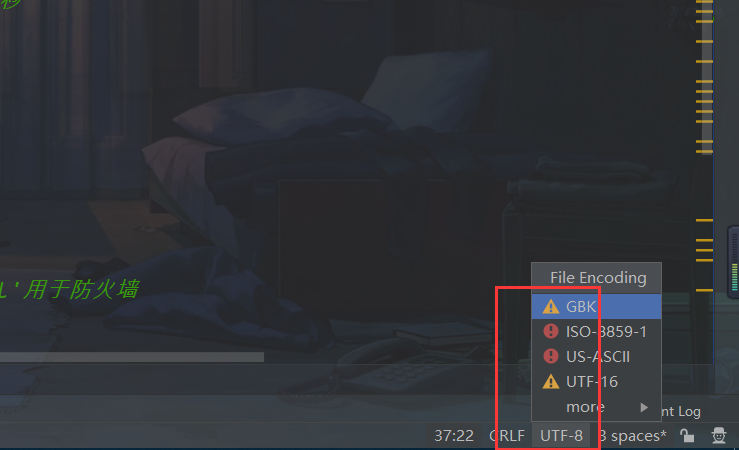Open the CRLF line separator selector
Screen dimensions: 739x450
pos(507,436)
